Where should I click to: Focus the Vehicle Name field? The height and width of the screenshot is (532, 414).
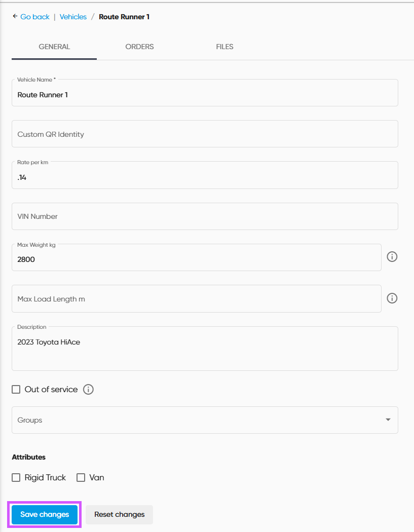(x=205, y=95)
